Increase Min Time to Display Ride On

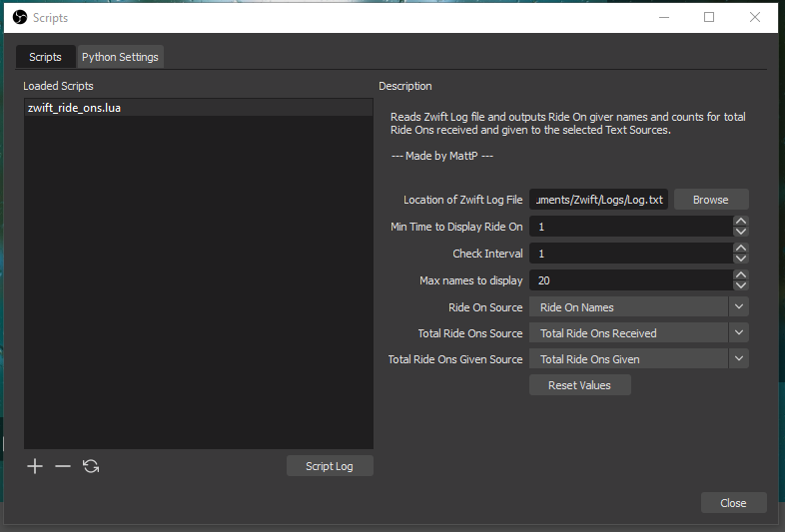(x=740, y=222)
